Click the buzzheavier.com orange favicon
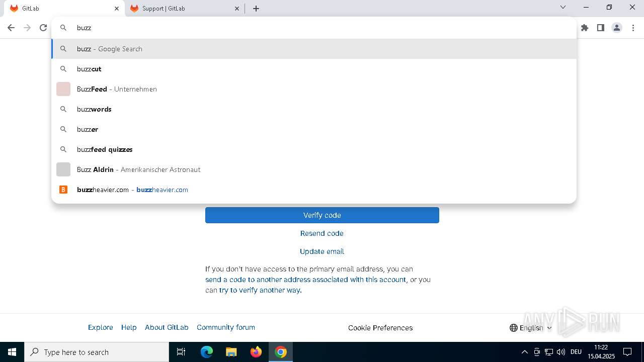Image resolution: width=644 pixels, height=362 pixels. point(63,190)
